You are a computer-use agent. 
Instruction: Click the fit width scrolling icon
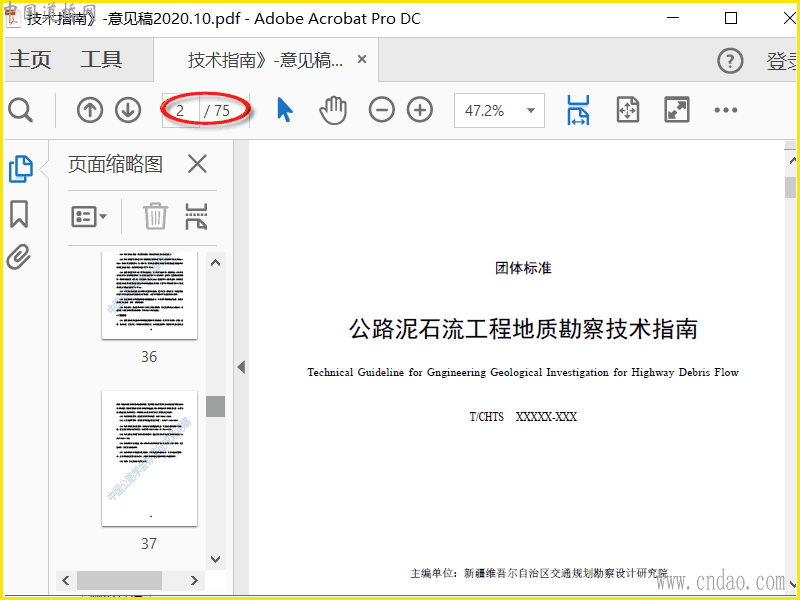point(579,110)
